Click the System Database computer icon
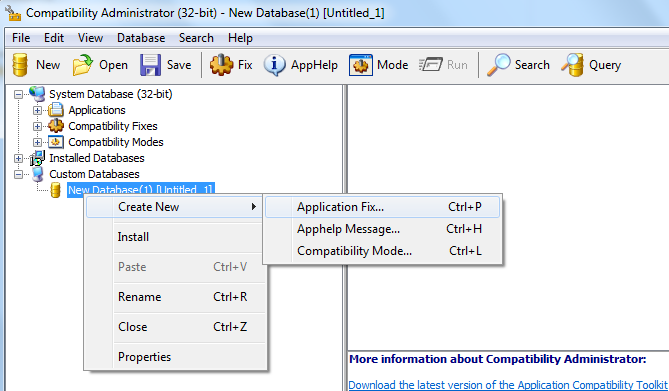This screenshot has width=669, height=391. tap(37, 94)
